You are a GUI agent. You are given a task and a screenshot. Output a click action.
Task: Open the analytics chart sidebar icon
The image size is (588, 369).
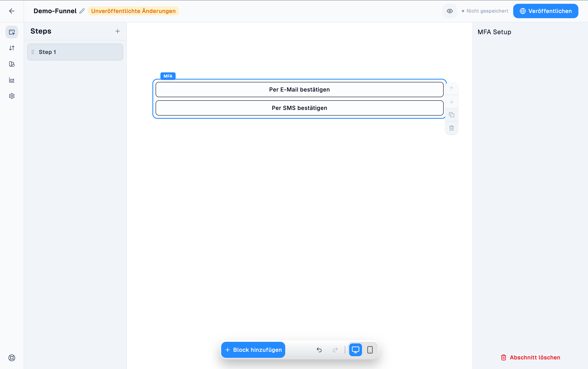click(12, 80)
